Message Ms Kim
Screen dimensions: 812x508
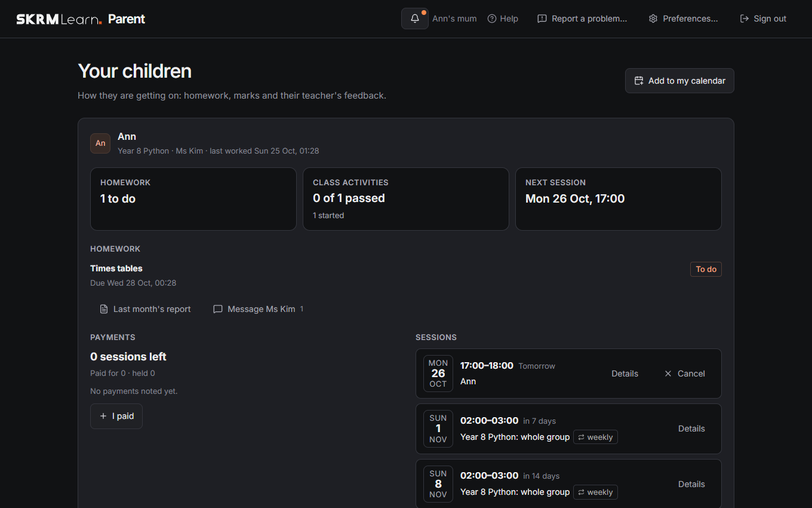(x=259, y=309)
